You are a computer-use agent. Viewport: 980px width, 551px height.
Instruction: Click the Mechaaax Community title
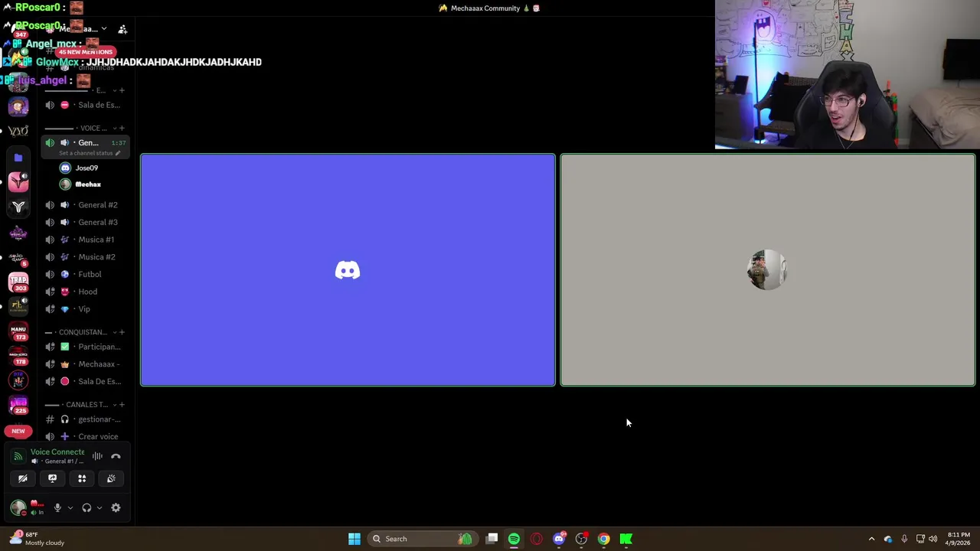485,8
